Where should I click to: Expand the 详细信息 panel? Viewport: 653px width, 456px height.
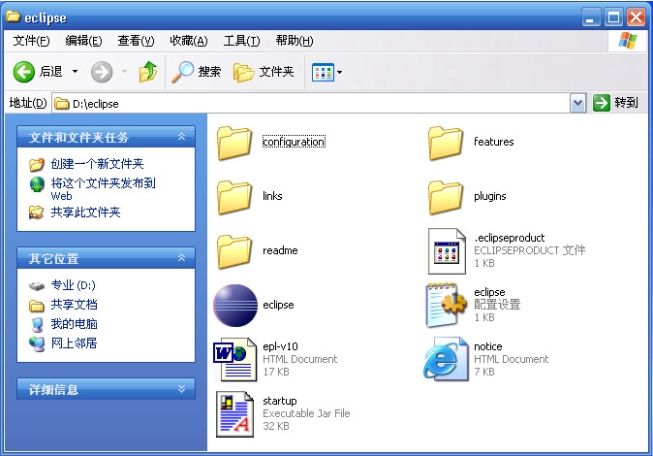coord(181,389)
